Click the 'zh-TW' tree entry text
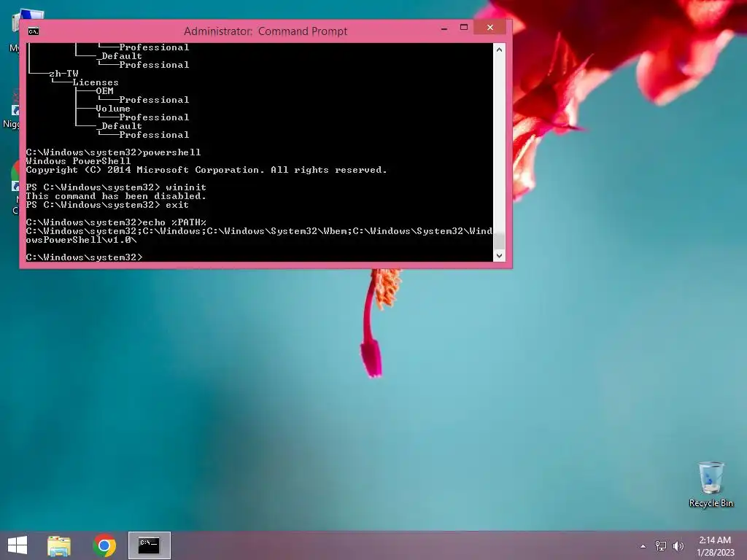The height and width of the screenshot is (560, 747). [63, 74]
